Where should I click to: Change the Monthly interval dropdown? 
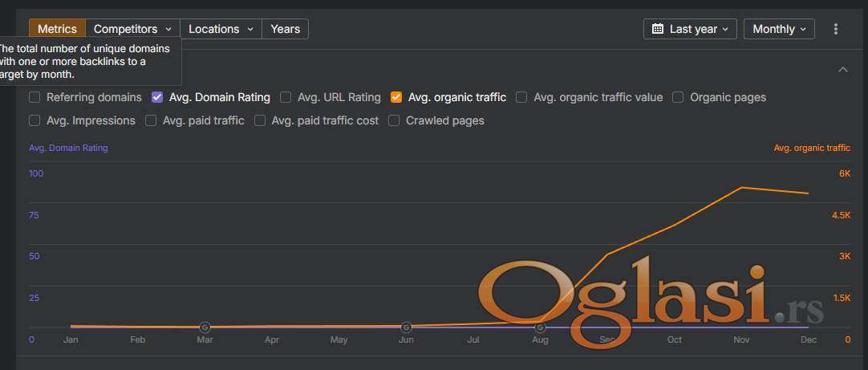pyautogui.click(x=779, y=29)
